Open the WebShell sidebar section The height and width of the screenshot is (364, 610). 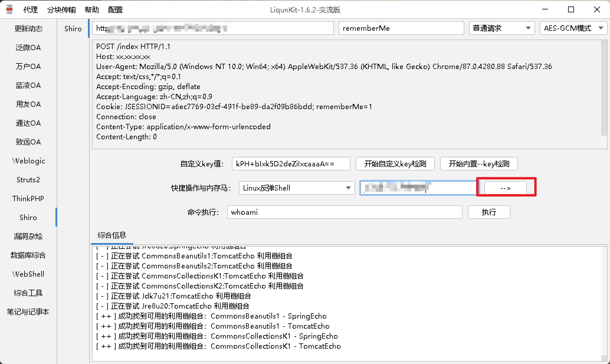28,274
